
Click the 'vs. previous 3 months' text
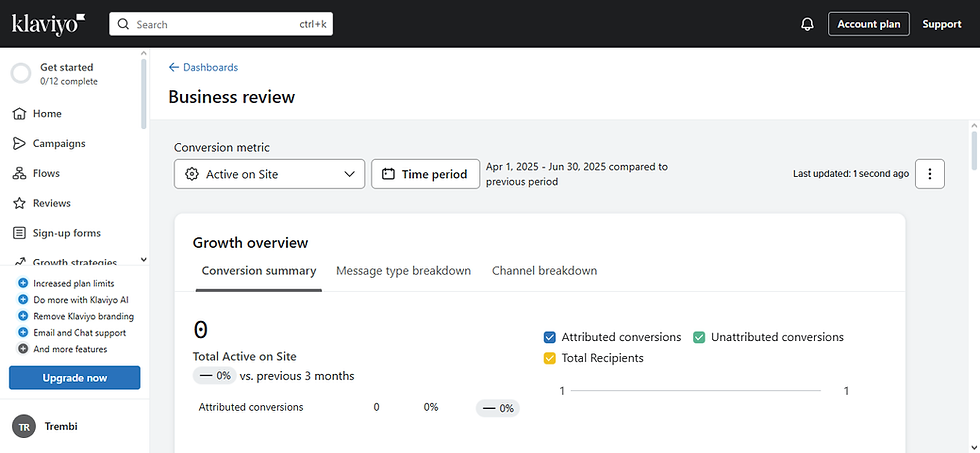click(297, 376)
